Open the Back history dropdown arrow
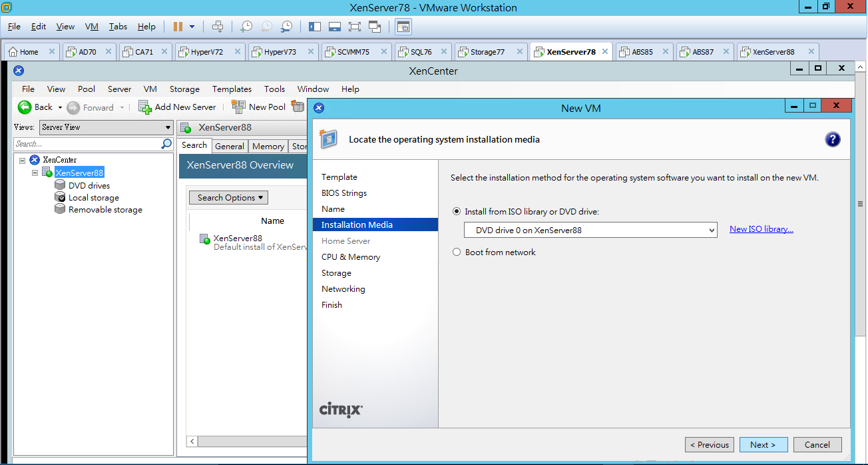This screenshot has width=868, height=465. [x=60, y=107]
